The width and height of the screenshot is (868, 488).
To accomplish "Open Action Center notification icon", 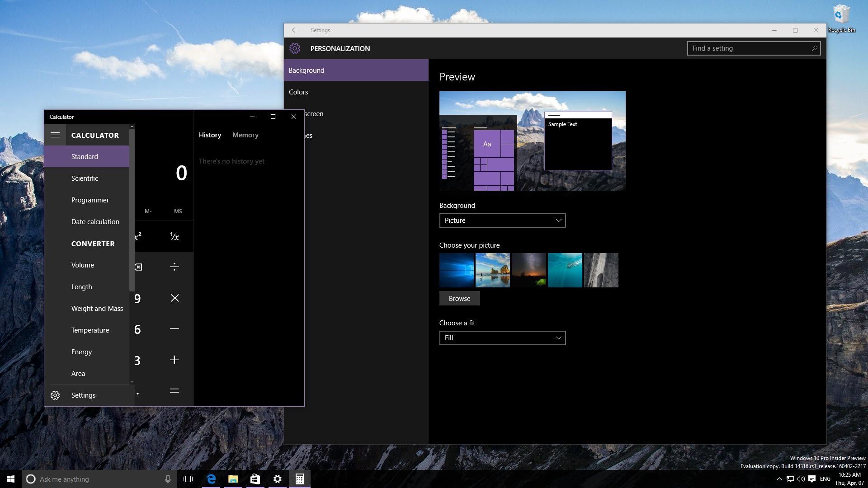I will point(812,479).
